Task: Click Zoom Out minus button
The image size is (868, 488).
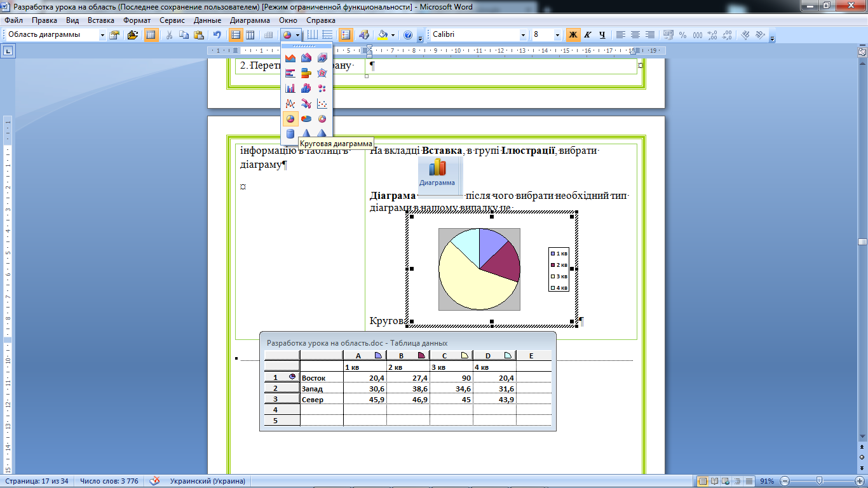Action: tap(785, 481)
